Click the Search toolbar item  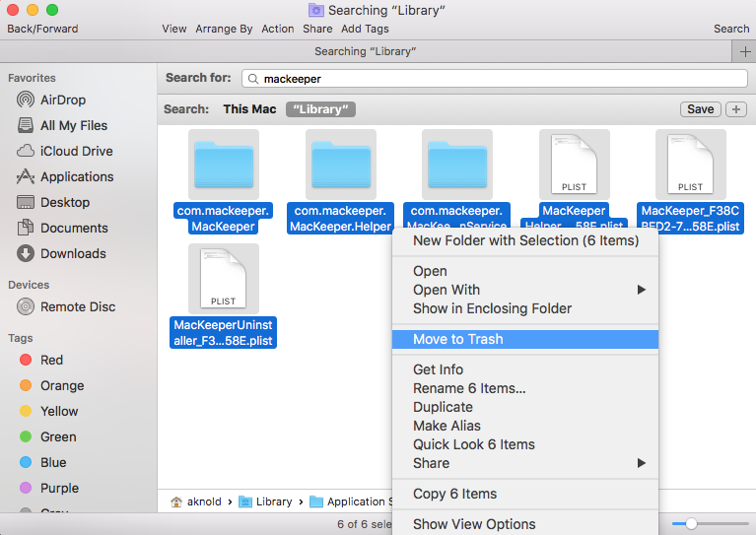click(731, 29)
